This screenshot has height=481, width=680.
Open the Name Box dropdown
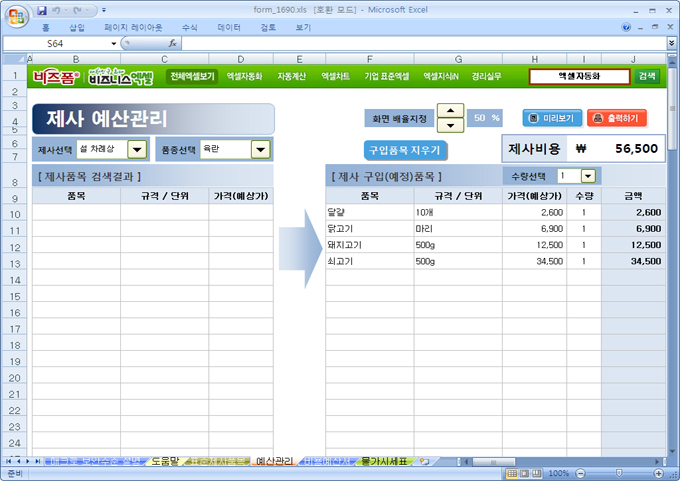(114, 43)
